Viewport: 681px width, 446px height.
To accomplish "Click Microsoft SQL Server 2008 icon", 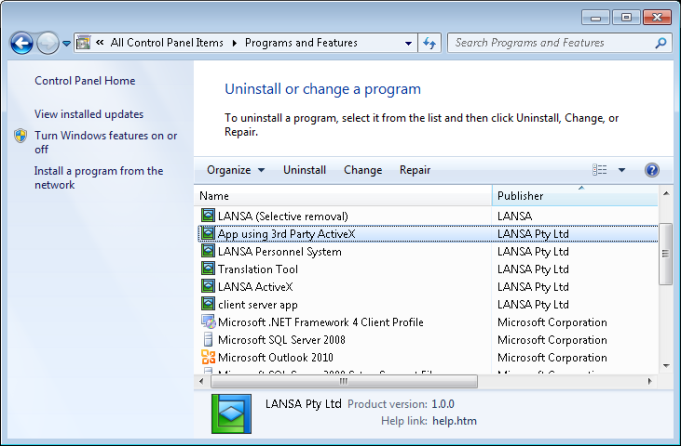I will tap(208, 339).
